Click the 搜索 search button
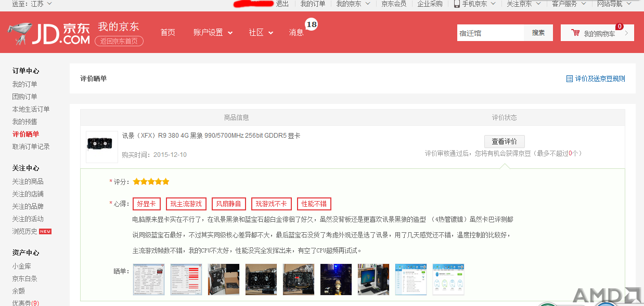Image resolution: width=644 pixels, height=306 pixels. click(x=538, y=33)
